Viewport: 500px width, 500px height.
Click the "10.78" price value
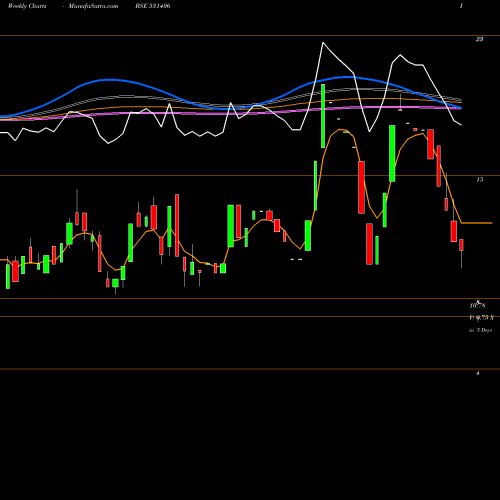[477, 305]
